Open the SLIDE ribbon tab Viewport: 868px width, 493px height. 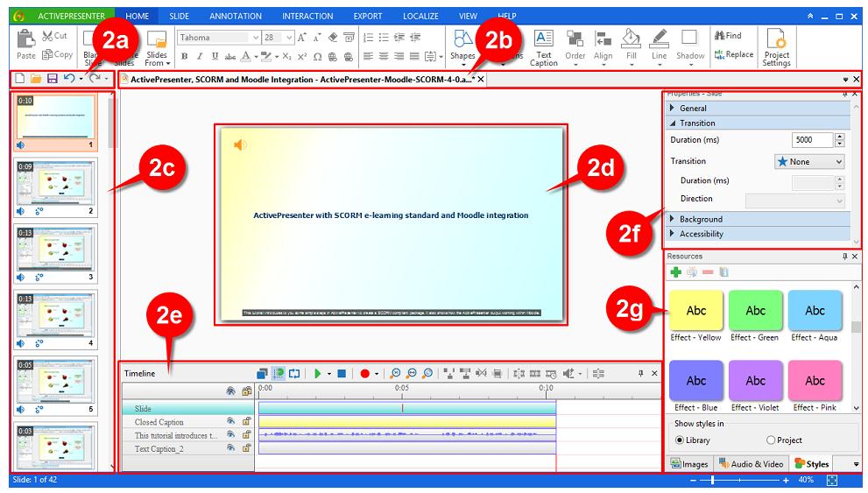179,16
